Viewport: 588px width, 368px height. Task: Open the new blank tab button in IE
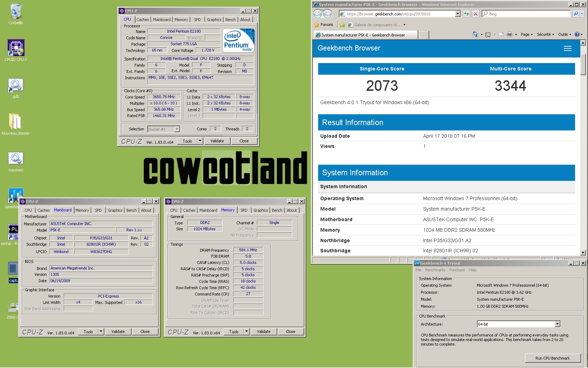(x=423, y=35)
